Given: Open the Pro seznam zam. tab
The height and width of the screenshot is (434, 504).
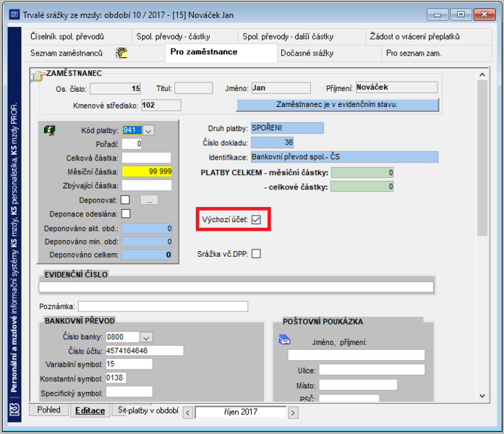Looking at the screenshot, I should 437,53.
